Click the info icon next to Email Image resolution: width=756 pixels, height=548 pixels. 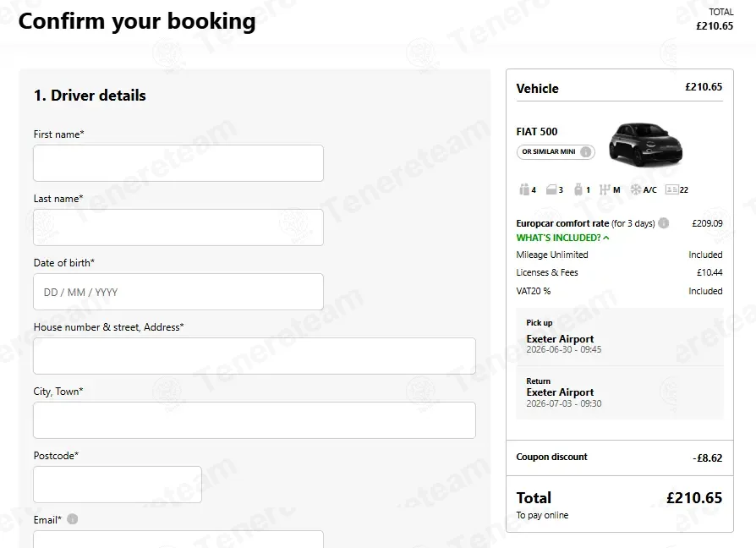(x=73, y=519)
